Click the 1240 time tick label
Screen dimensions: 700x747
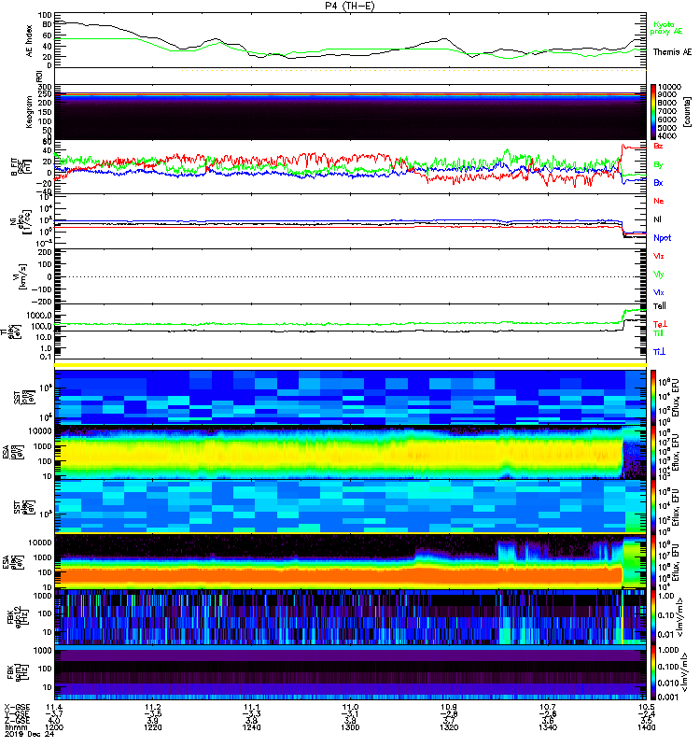[251, 727]
